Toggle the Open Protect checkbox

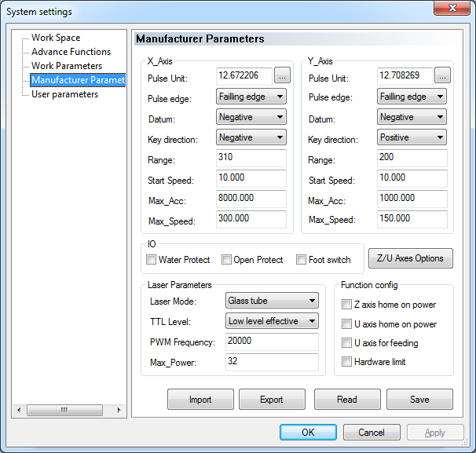click(226, 260)
